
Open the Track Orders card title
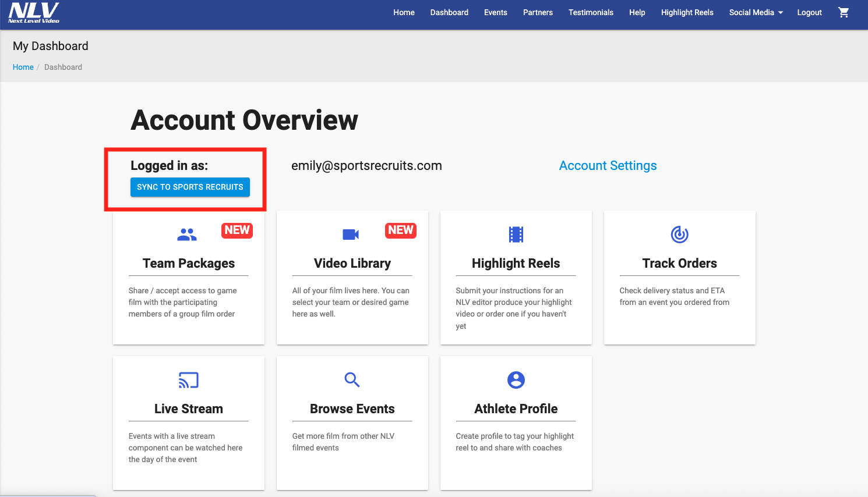(679, 264)
